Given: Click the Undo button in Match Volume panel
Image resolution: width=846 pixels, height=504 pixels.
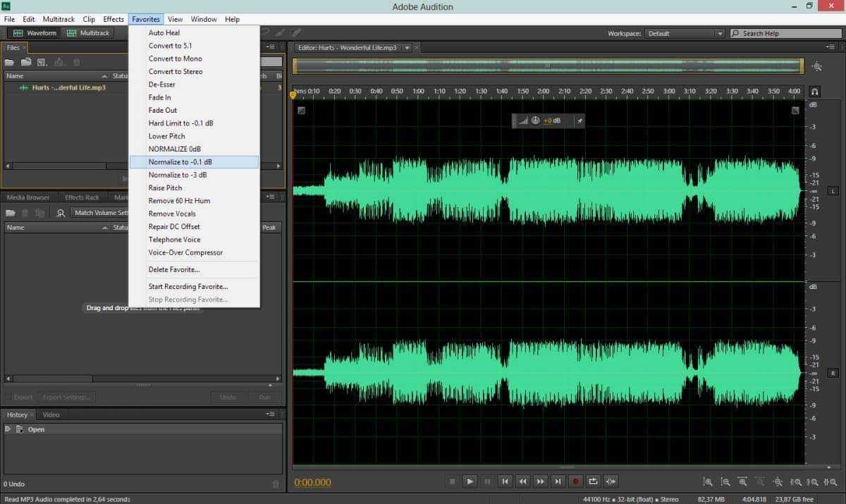Looking at the screenshot, I should click(x=228, y=397).
